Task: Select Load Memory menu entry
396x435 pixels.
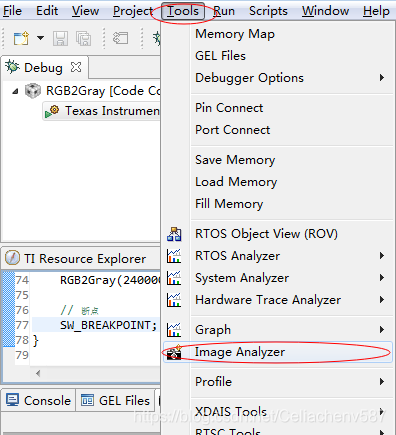Action: pos(236,182)
